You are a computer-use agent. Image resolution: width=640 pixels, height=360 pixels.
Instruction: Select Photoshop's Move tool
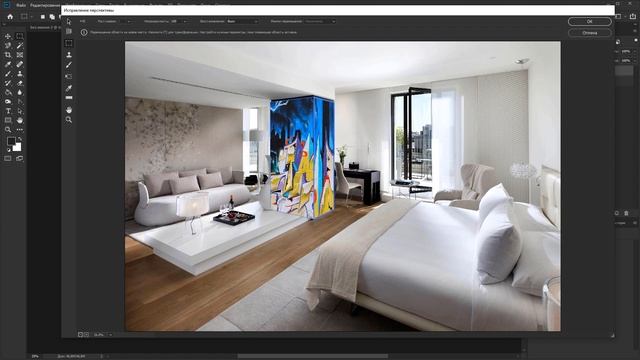[x=8, y=36]
